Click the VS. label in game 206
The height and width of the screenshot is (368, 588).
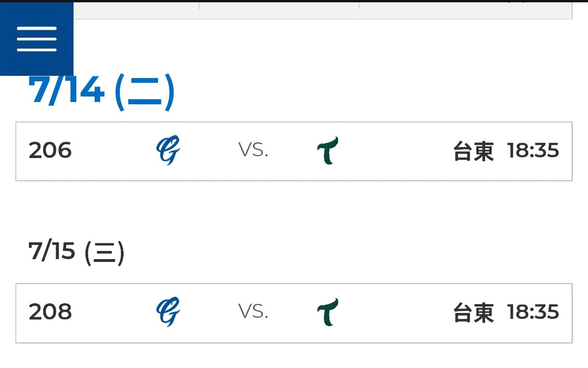(x=254, y=150)
